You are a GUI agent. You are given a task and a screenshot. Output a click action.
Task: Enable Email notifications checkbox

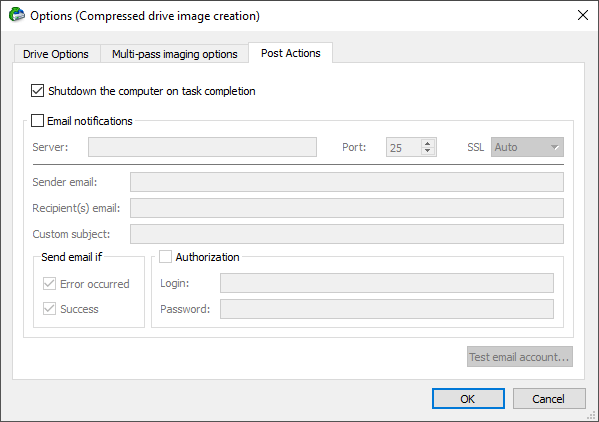coord(37,121)
